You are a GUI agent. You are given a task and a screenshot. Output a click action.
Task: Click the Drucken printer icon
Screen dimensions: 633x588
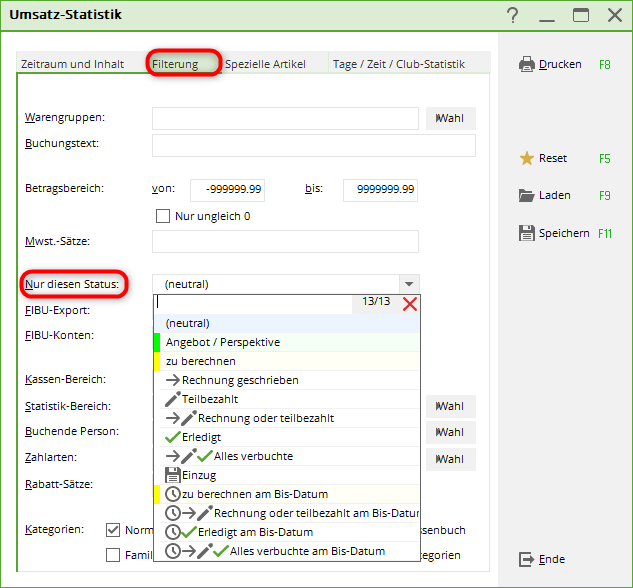click(527, 64)
